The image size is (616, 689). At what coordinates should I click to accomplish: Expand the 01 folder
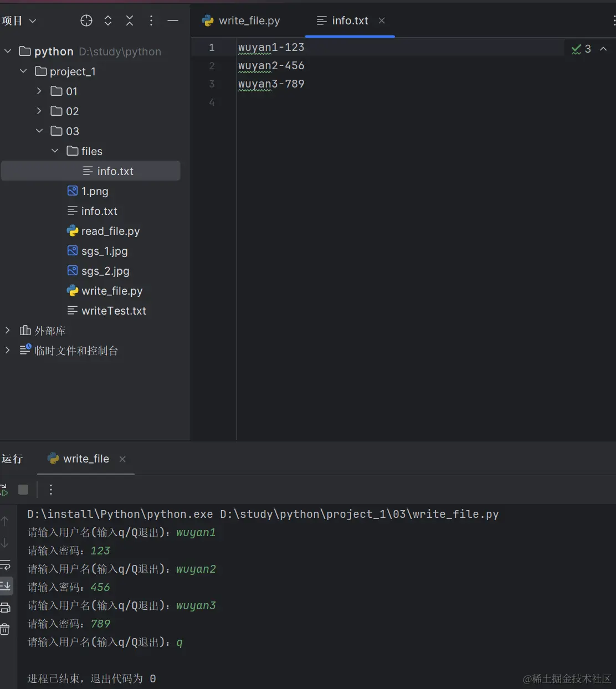[x=39, y=91]
